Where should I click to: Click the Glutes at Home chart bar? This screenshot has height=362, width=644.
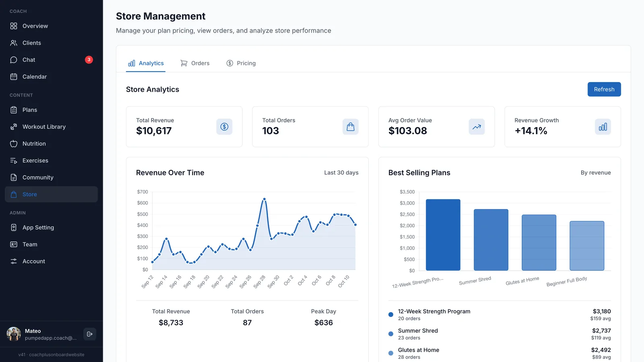539,243
